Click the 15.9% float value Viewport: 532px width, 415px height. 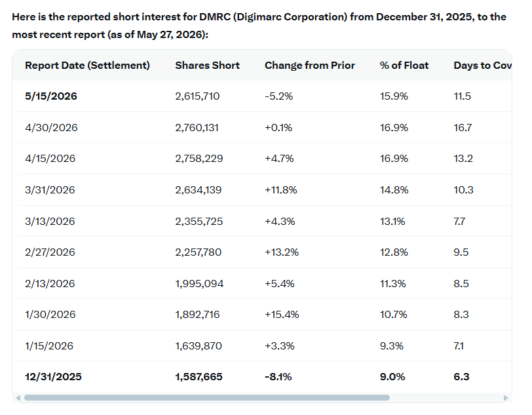coord(394,96)
